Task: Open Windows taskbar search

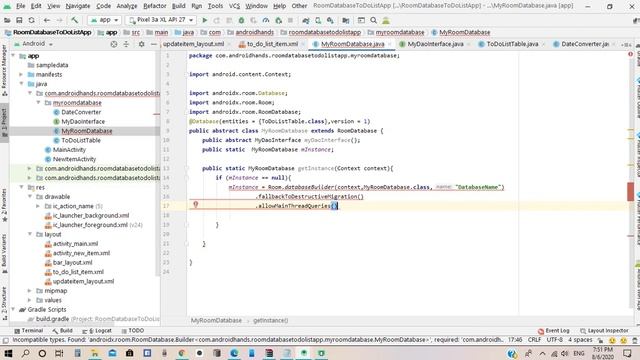Action: pos(25,353)
